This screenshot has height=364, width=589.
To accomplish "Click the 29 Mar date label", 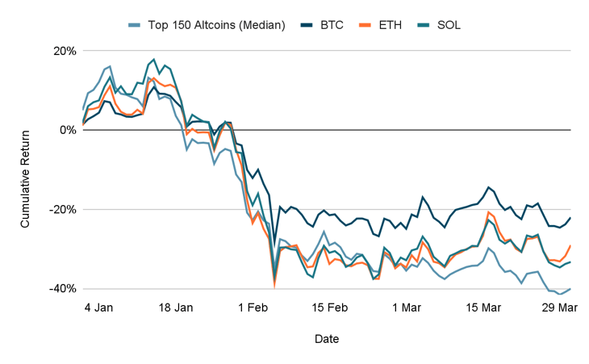I will coord(556,308).
